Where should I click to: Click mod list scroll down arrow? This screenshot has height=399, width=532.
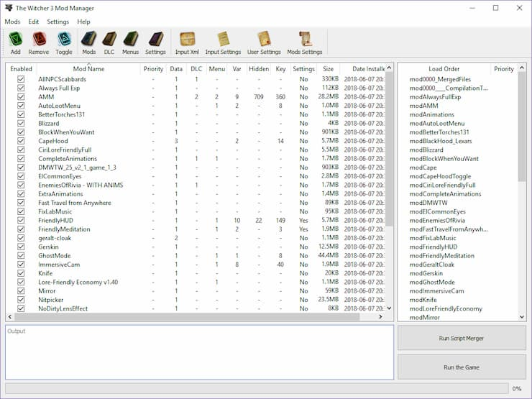click(x=389, y=308)
